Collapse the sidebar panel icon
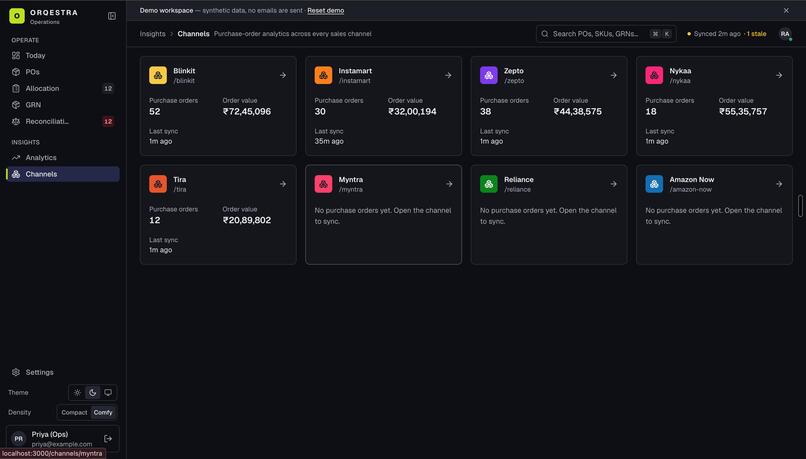 tap(112, 16)
